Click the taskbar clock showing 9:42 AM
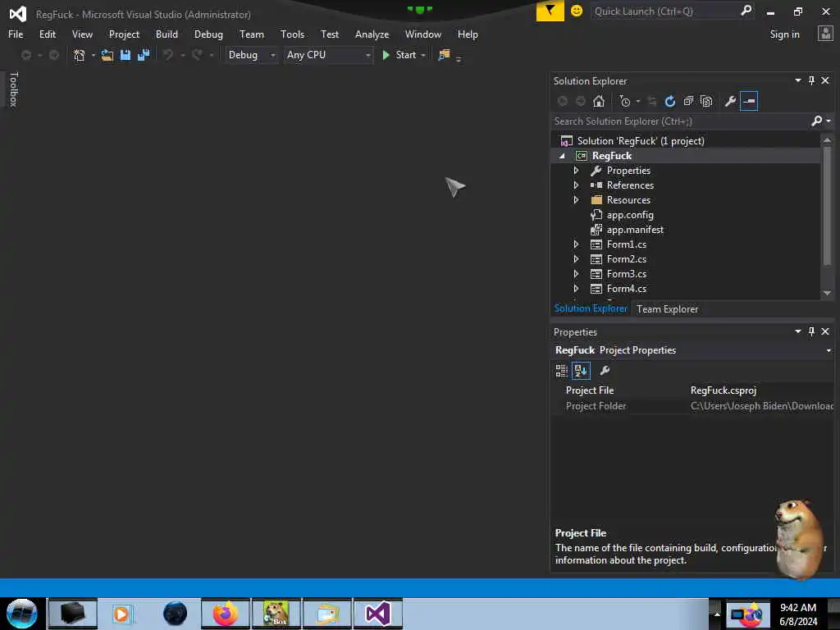840x630 pixels. coord(797,614)
